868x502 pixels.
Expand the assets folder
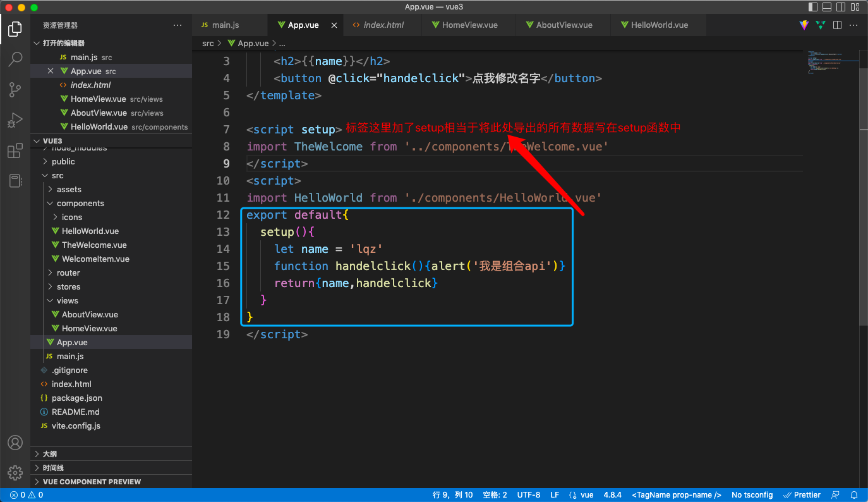pos(111,190)
